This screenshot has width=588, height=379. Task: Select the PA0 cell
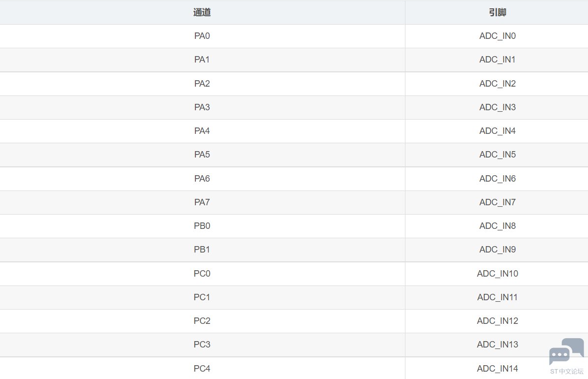coord(202,36)
